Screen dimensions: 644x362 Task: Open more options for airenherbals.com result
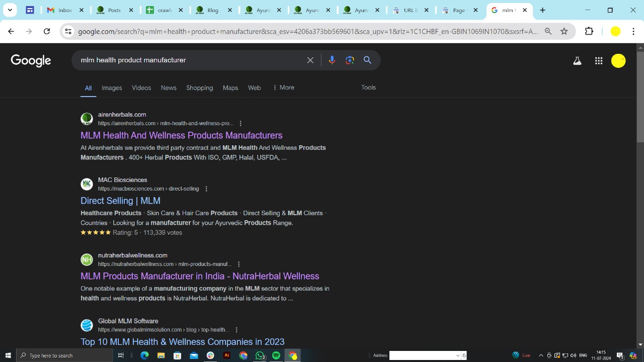[x=240, y=123]
